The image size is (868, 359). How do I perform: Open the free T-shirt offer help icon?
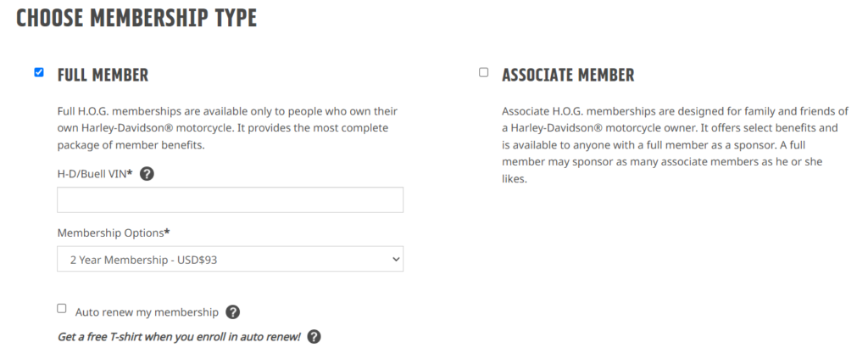point(314,336)
